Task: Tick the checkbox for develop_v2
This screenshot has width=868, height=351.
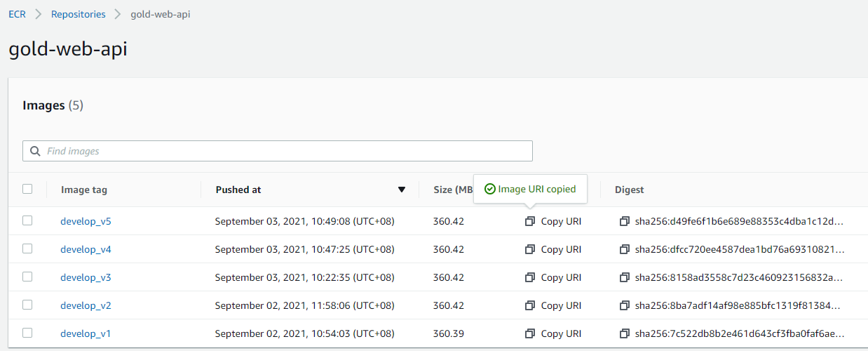Action: click(27, 305)
